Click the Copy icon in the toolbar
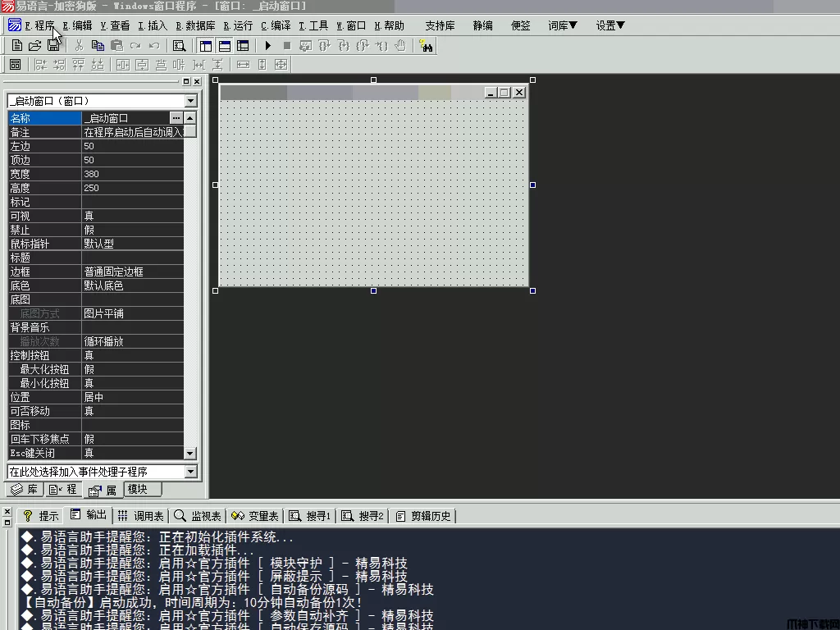840x630 pixels. tap(98, 46)
